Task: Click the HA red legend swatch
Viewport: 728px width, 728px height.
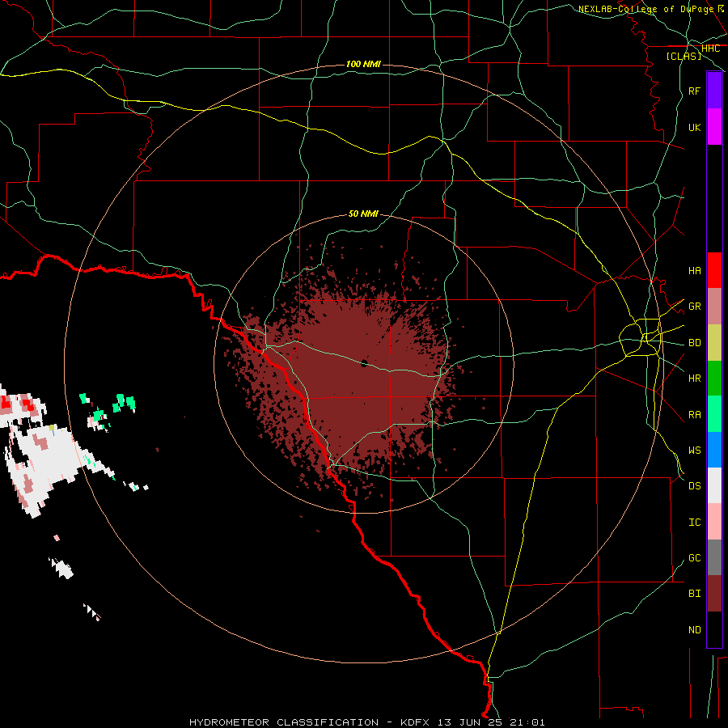Action: coord(714,270)
